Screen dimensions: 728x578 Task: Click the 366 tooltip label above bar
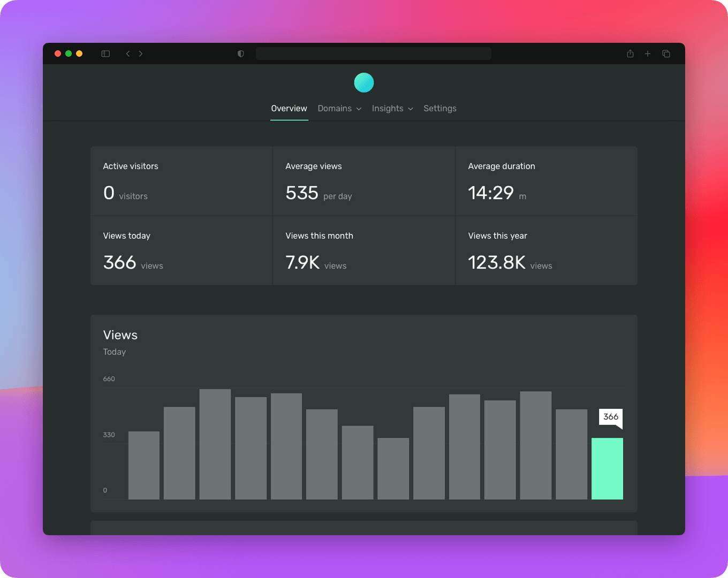(611, 417)
